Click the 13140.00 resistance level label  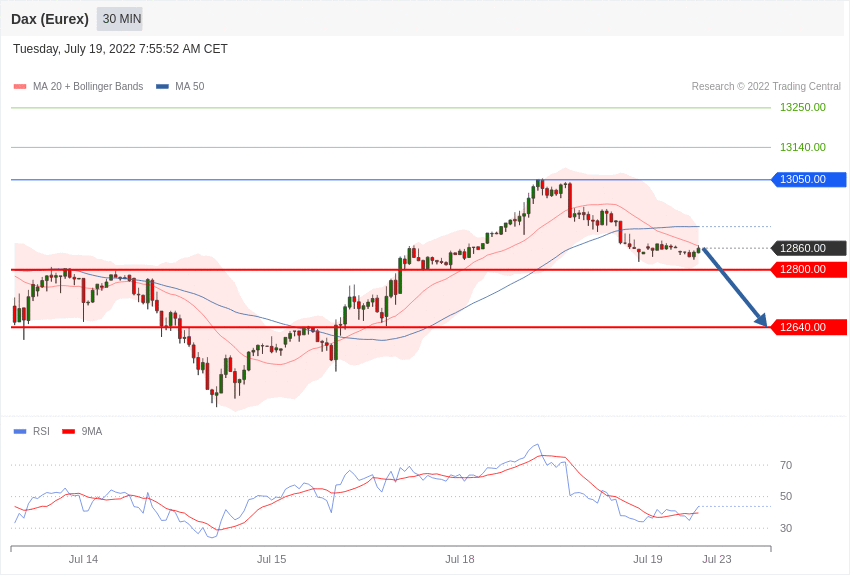click(x=802, y=148)
